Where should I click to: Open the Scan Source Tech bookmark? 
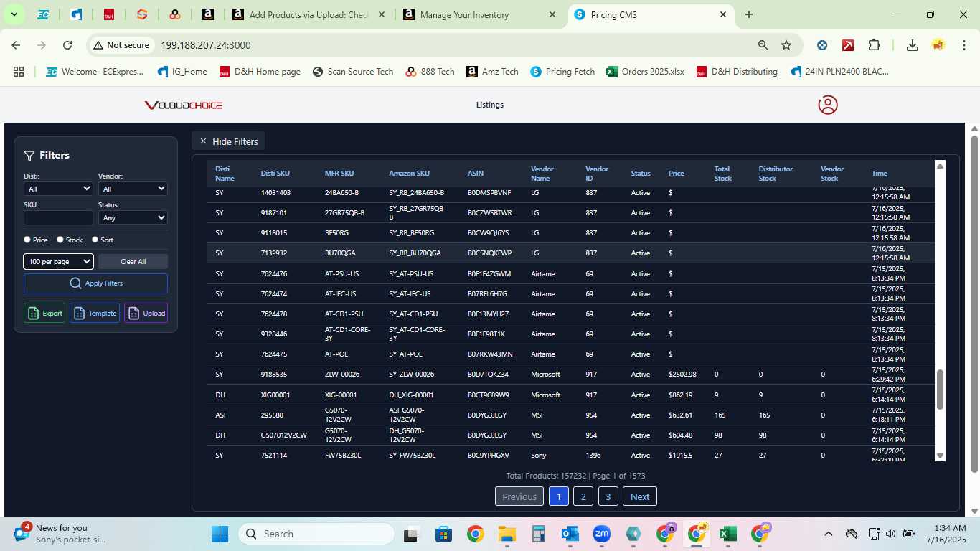[x=353, y=72]
